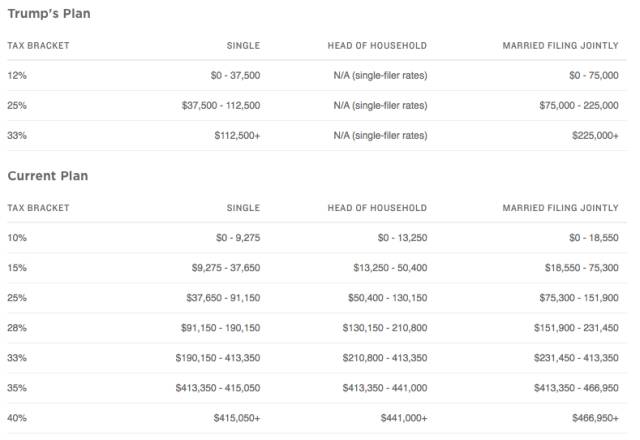Select the 35% tax bracket label
The height and width of the screenshot is (440, 640).
tap(17, 388)
